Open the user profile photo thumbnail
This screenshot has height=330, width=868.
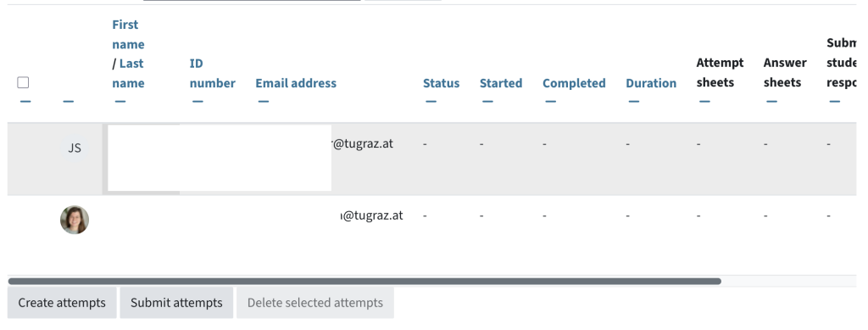point(75,220)
